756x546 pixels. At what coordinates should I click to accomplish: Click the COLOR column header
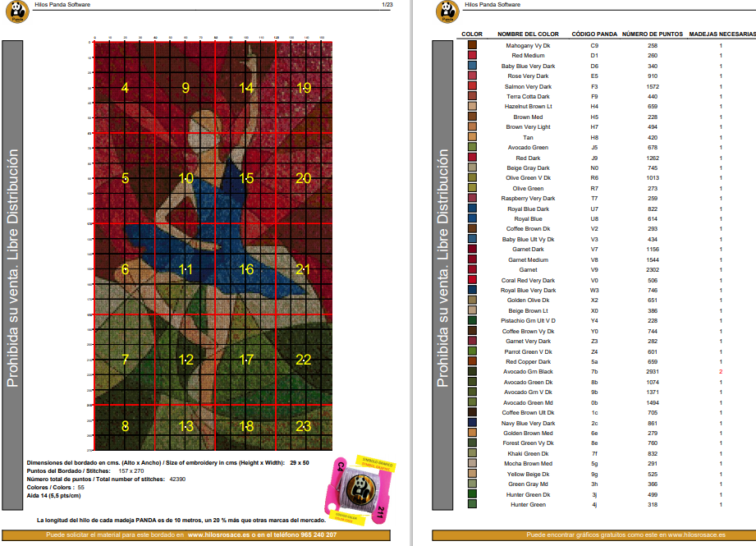point(472,34)
